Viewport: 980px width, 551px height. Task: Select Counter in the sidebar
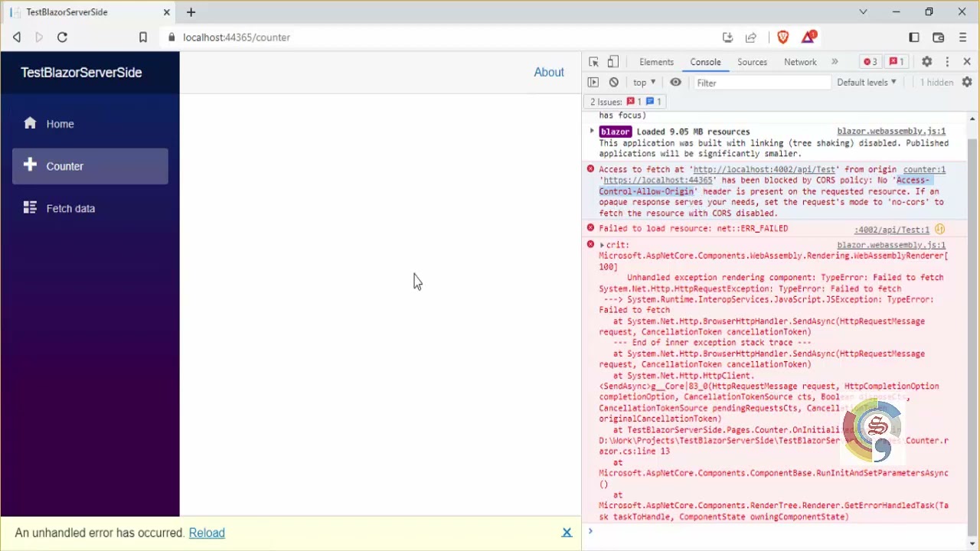pos(90,166)
